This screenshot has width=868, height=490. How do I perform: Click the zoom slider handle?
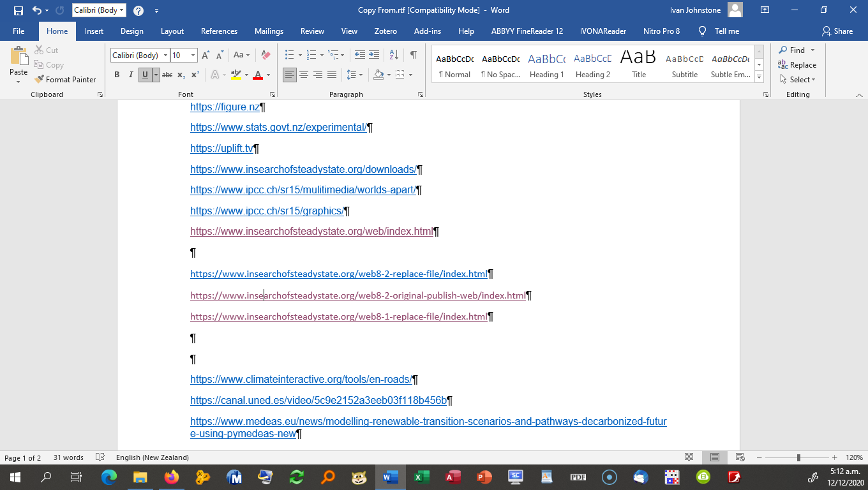pos(798,457)
